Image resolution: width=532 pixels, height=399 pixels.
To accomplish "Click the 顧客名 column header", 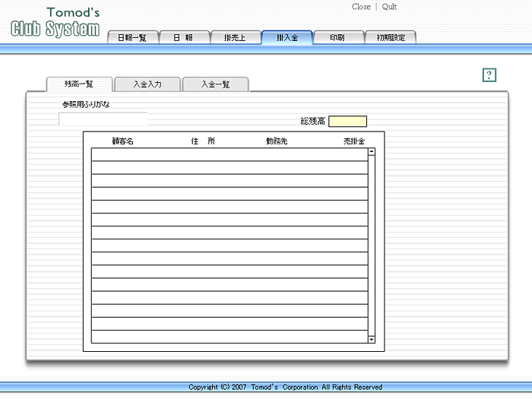I will [x=122, y=141].
